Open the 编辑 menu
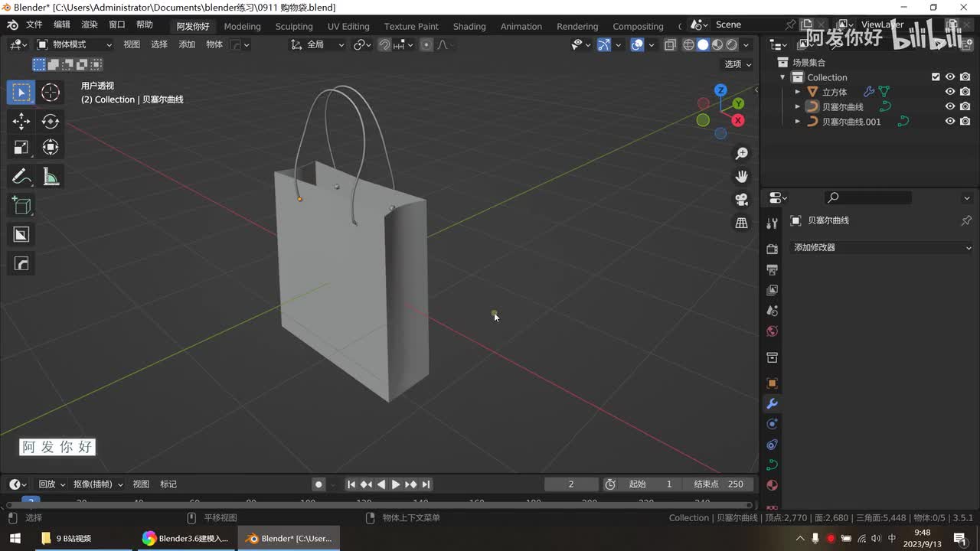 [62, 24]
